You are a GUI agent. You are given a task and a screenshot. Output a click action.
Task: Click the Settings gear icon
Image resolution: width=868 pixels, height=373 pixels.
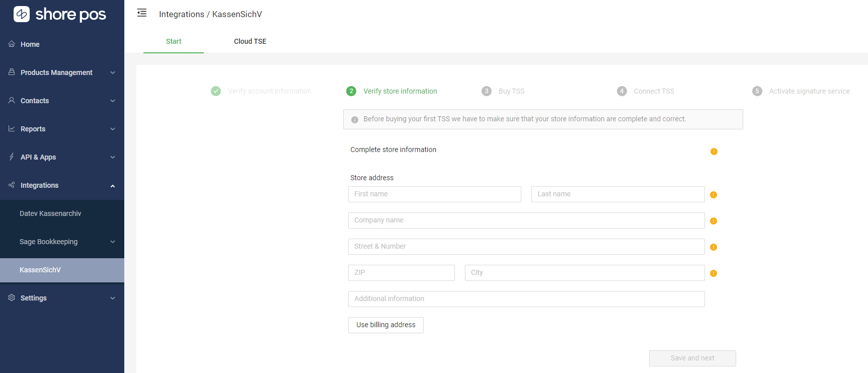pos(12,297)
